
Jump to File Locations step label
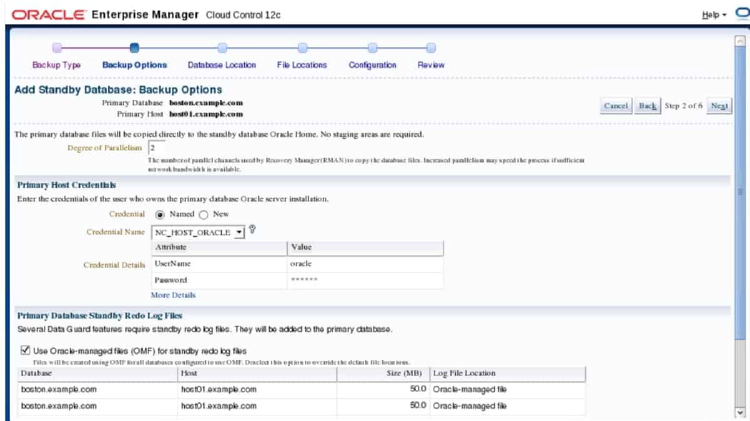pyautogui.click(x=302, y=65)
